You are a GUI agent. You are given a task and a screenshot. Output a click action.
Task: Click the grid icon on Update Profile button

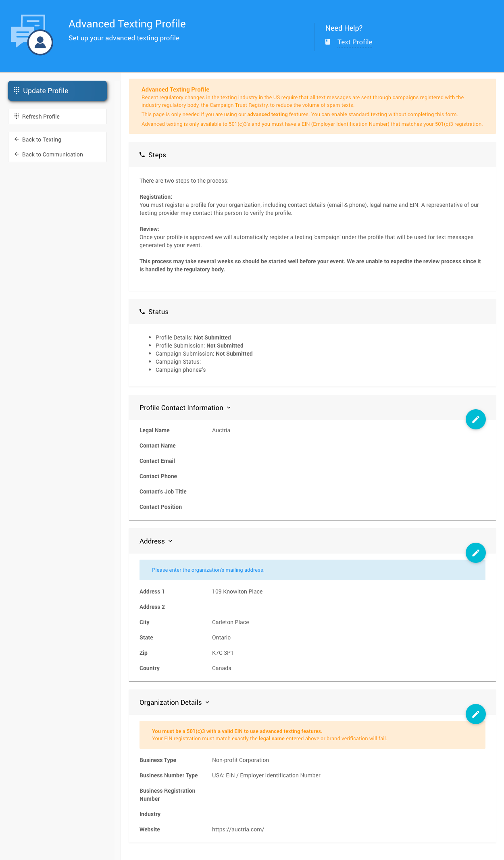pyautogui.click(x=17, y=90)
